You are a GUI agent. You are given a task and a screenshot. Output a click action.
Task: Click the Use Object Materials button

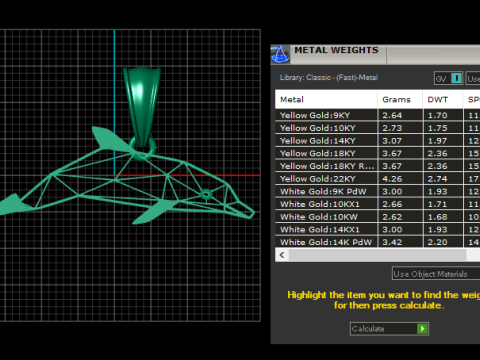click(x=436, y=274)
